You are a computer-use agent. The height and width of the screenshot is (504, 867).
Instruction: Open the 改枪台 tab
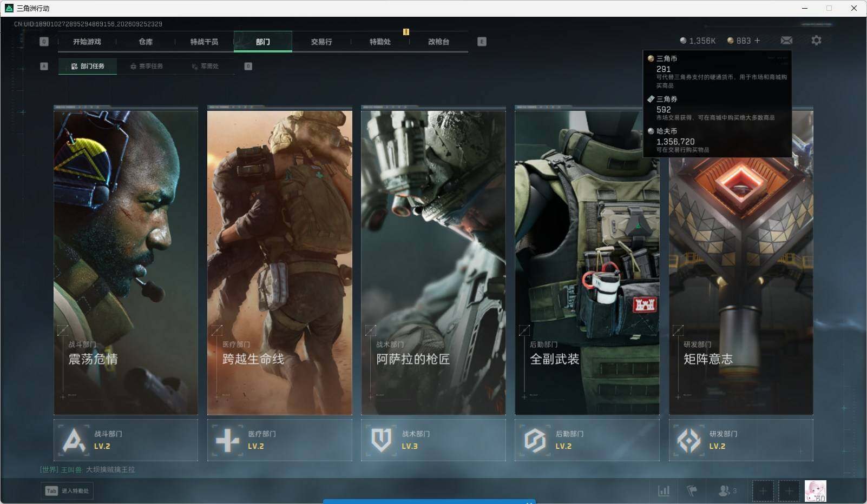tap(438, 42)
